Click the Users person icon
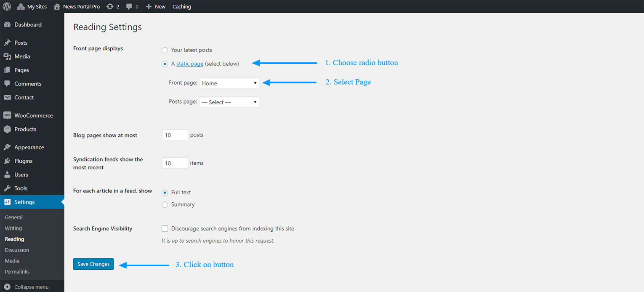 tap(7, 174)
